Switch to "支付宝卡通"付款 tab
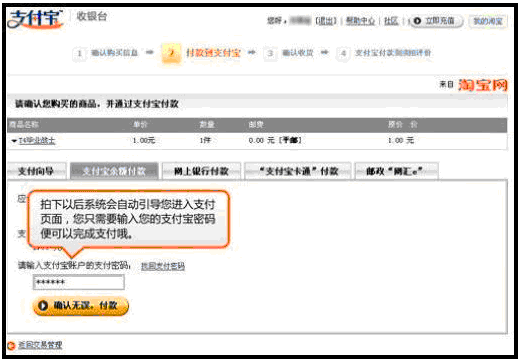The width and height of the screenshot is (520, 361). (x=298, y=171)
